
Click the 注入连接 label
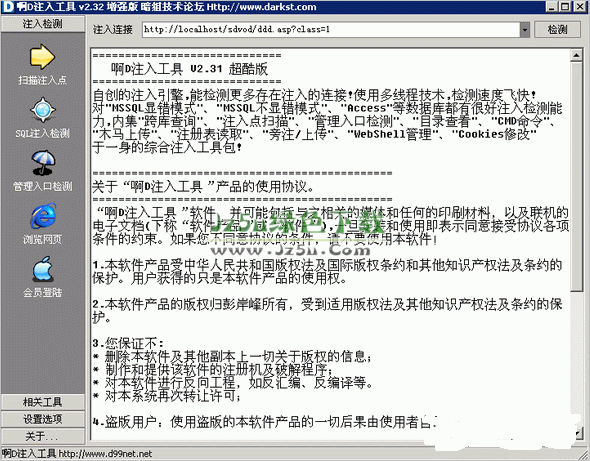tap(113, 30)
